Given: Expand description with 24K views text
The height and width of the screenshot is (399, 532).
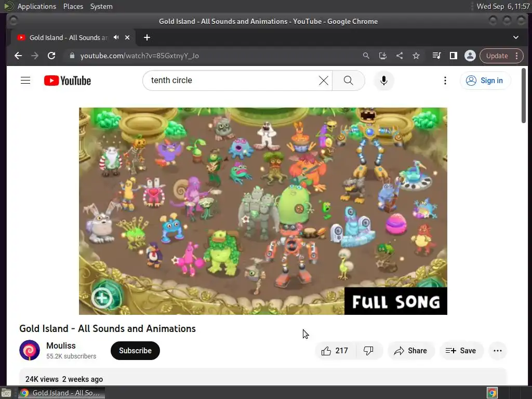Looking at the screenshot, I should (64, 379).
